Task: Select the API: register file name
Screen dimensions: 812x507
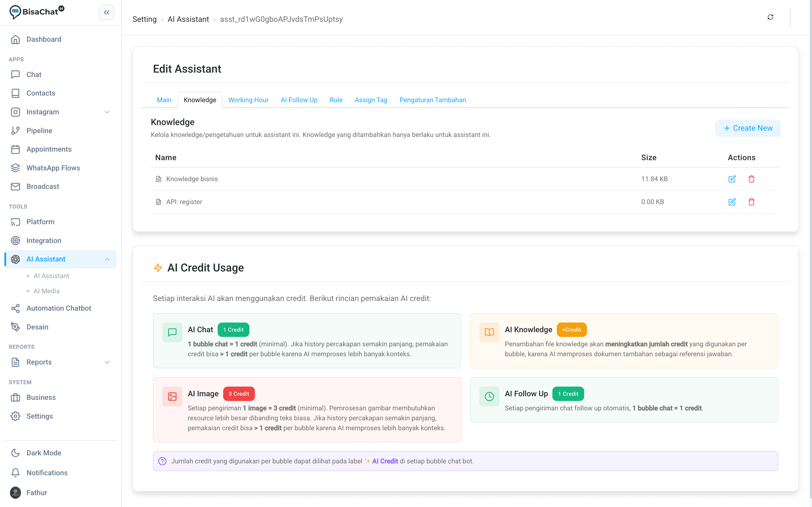Action: point(184,202)
